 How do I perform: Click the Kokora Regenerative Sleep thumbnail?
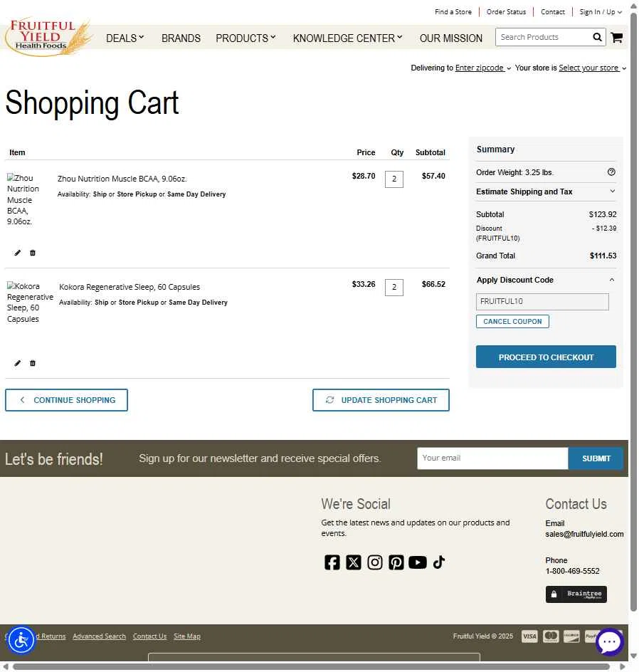[30, 302]
